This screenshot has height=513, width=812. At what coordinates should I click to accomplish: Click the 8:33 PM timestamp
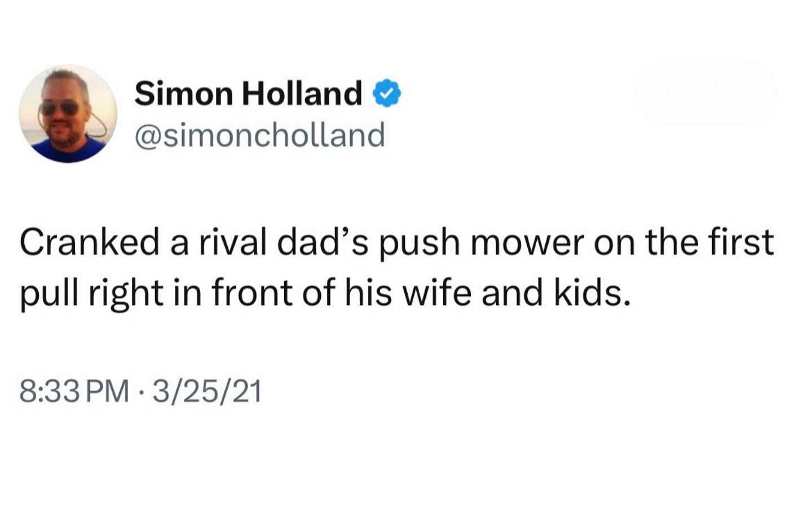(74, 391)
